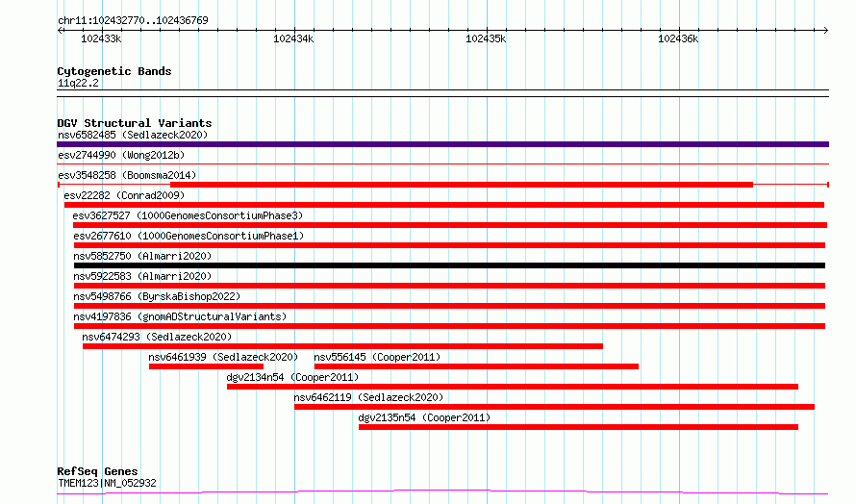Click the ruler's left arrow end
The width and height of the screenshot is (856, 504).
point(60,31)
